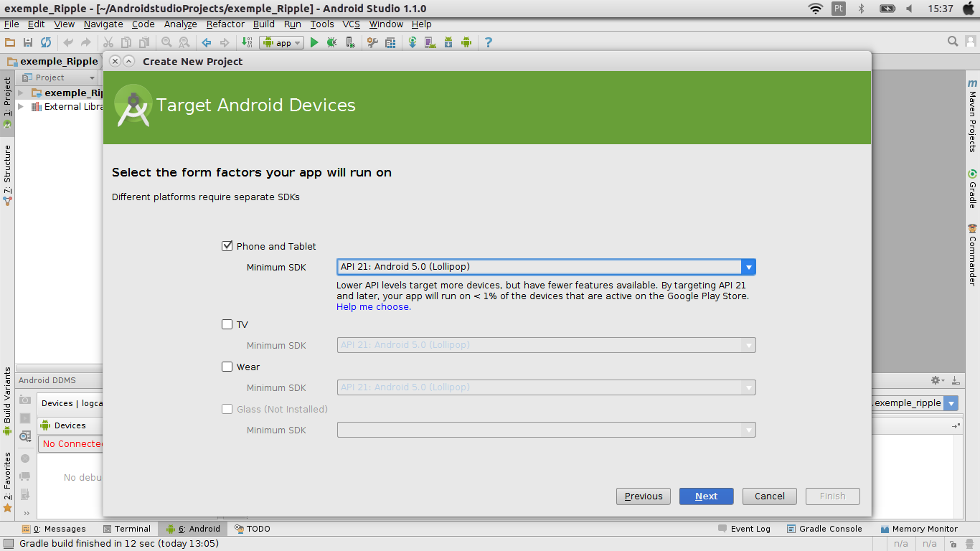Enable the Wear form factor checkbox
Image resolution: width=980 pixels, height=551 pixels.
click(x=227, y=367)
